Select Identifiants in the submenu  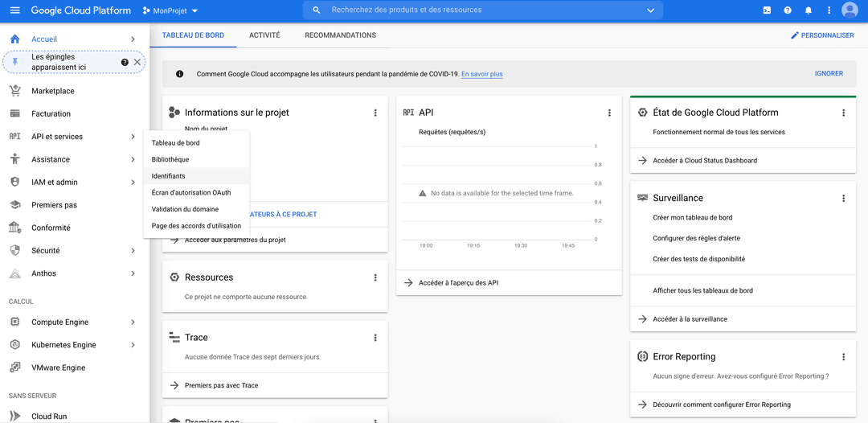point(197,176)
